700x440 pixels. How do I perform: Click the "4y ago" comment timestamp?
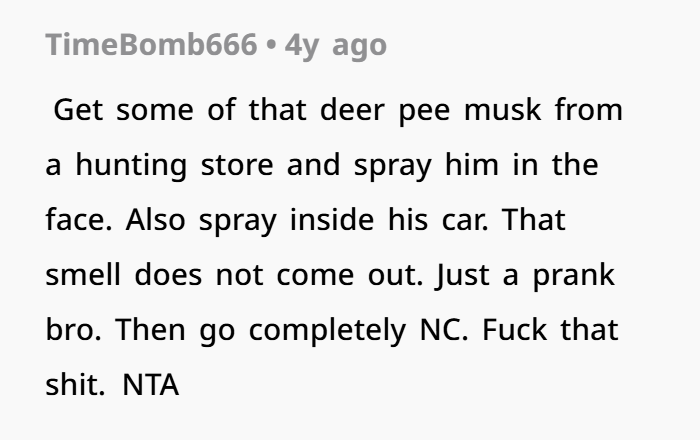pyautogui.click(x=336, y=46)
